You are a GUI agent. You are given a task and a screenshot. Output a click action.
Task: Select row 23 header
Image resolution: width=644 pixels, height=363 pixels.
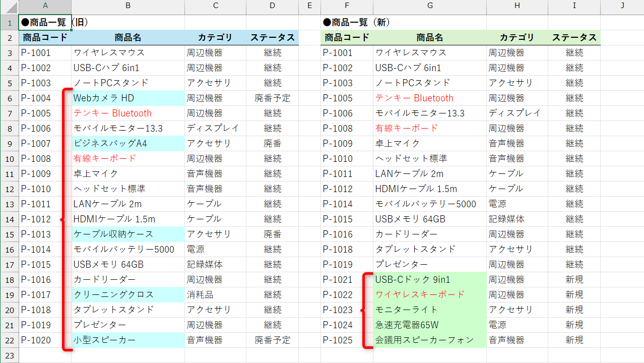click(9, 355)
